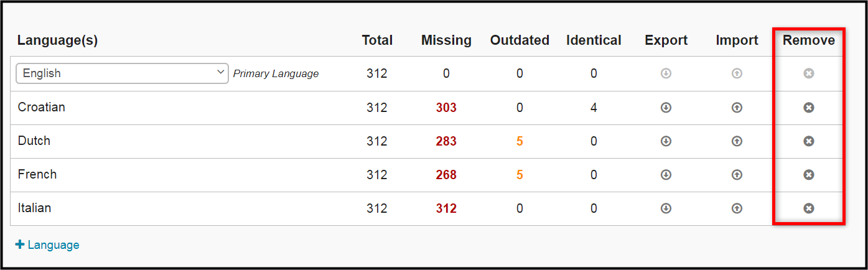Import translations for Croatian
The height and width of the screenshot is (270, 868).
tap(737, 108)
